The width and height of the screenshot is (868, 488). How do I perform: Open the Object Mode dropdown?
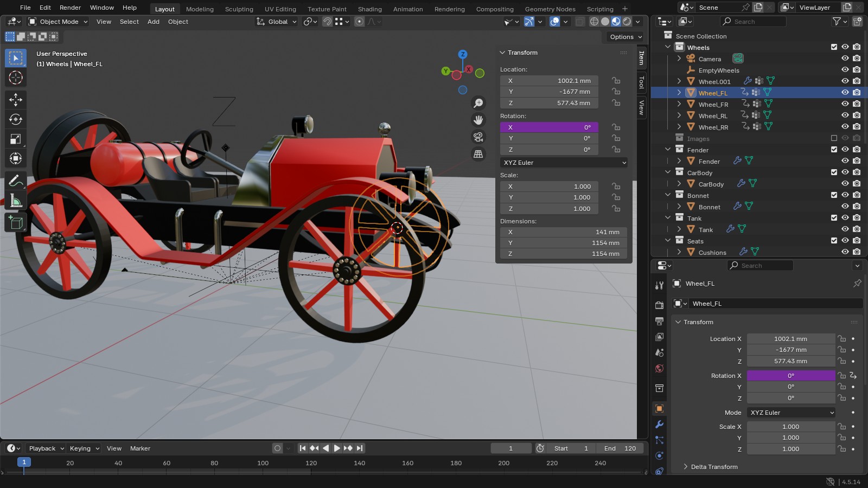coord(58,22)
